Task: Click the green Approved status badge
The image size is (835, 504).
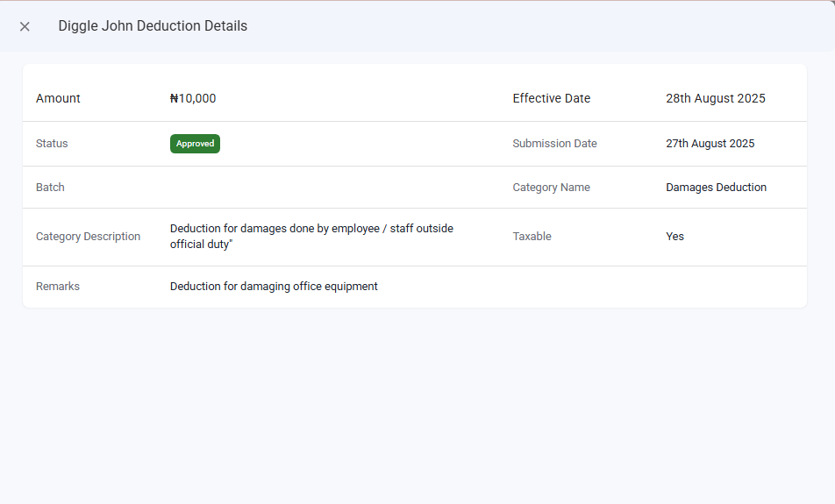Action: click(x=195, y=144)
